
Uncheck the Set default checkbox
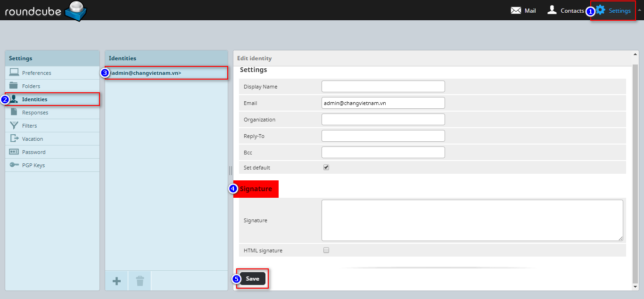(x=326, y=168)
